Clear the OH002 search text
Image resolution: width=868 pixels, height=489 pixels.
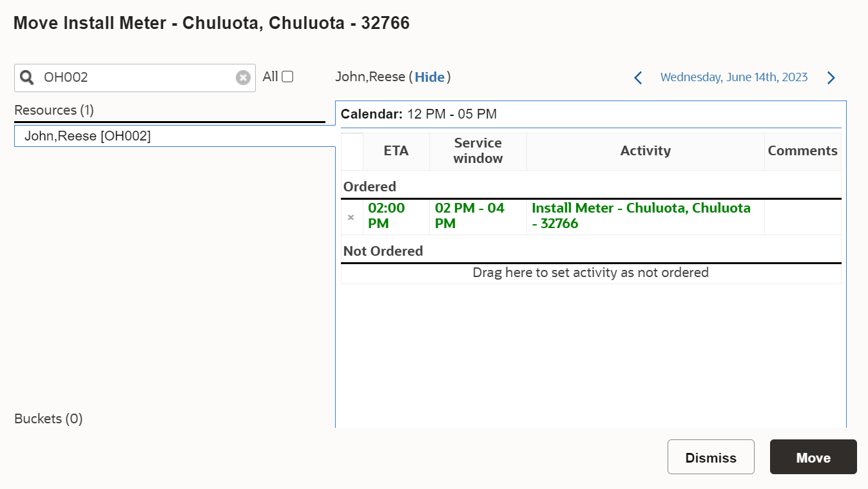coord(243,78)
